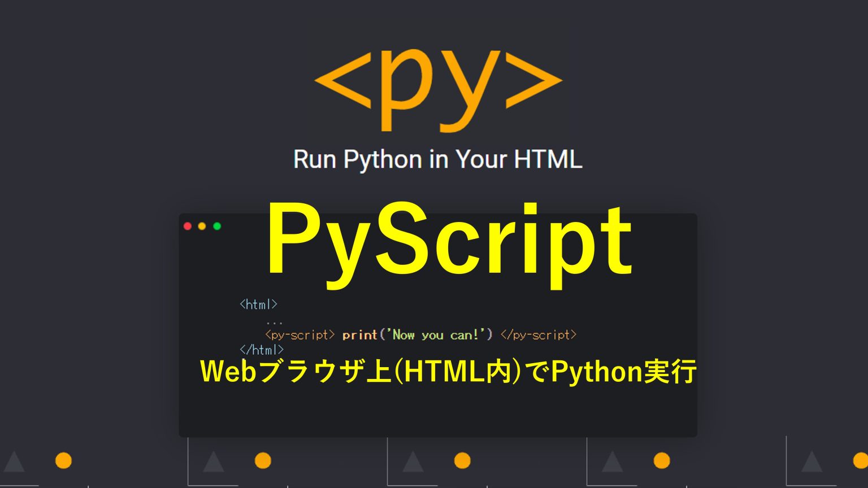Select the first orange circle marker at bottom
Viewport: 868px width, 488px height.
tap(64, 460)
